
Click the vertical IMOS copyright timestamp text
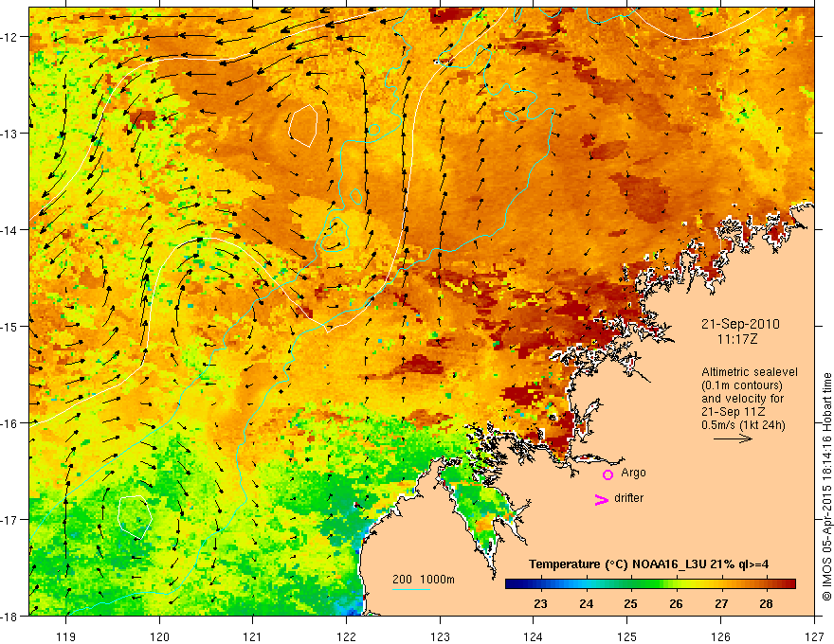(x=827, y=487)
